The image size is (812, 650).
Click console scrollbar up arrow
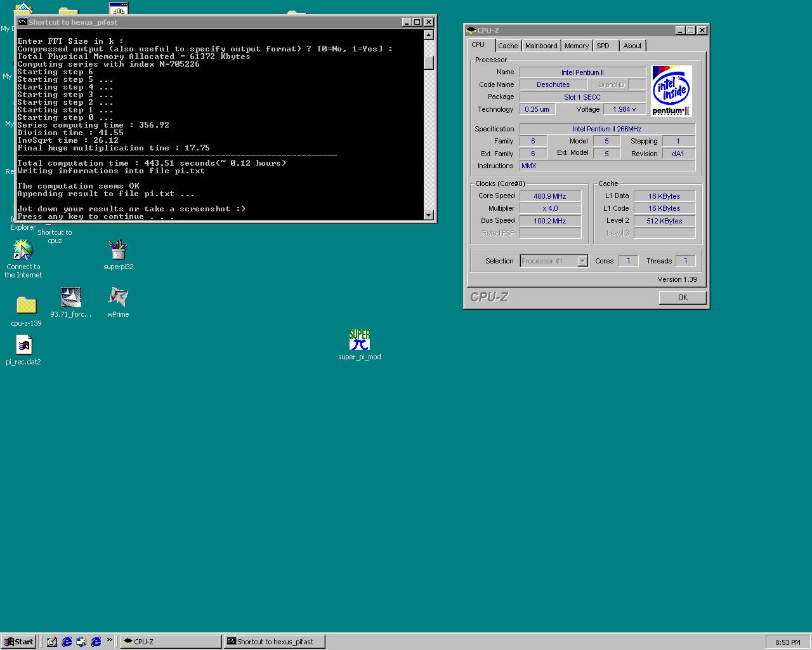(x=429, y=34)
